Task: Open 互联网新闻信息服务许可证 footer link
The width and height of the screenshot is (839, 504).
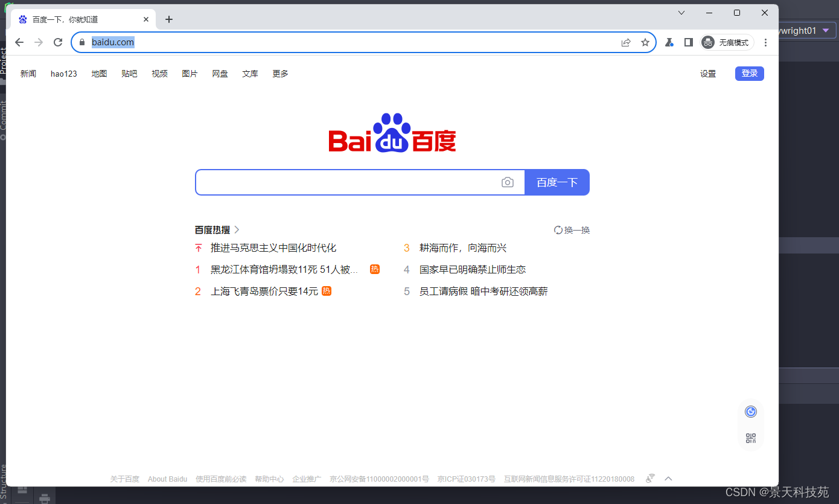Action: pyautogui.click(x=569, y=479)
